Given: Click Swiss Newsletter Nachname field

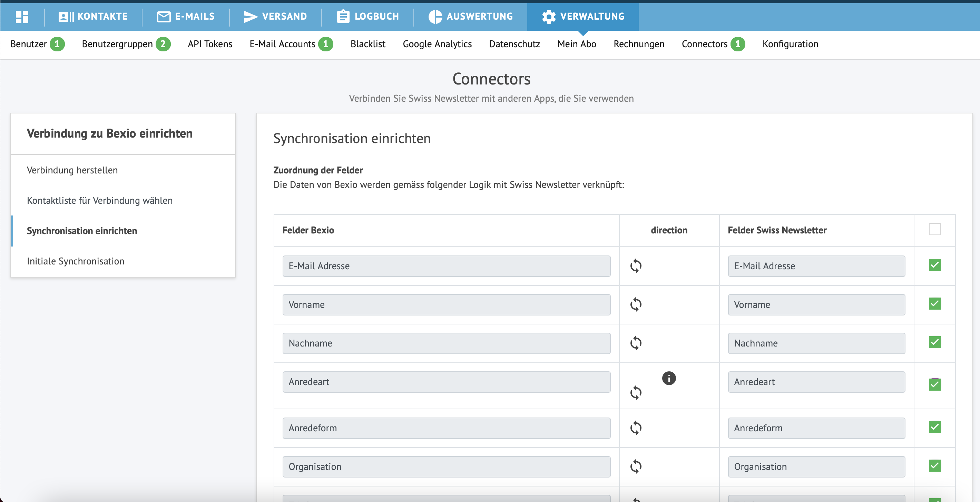Looking at the screenshot, I should coord(816,343).
